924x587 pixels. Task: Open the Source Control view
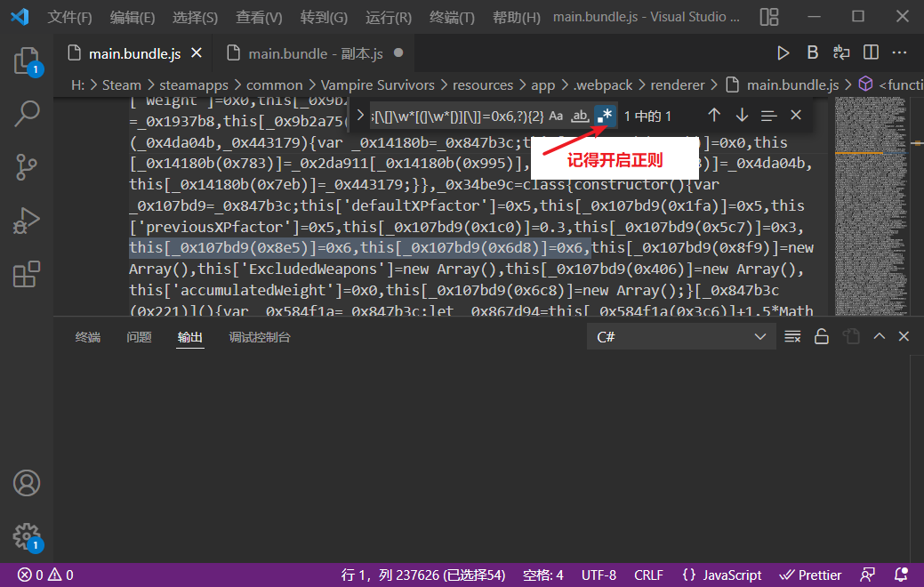[x=27, y=167]
